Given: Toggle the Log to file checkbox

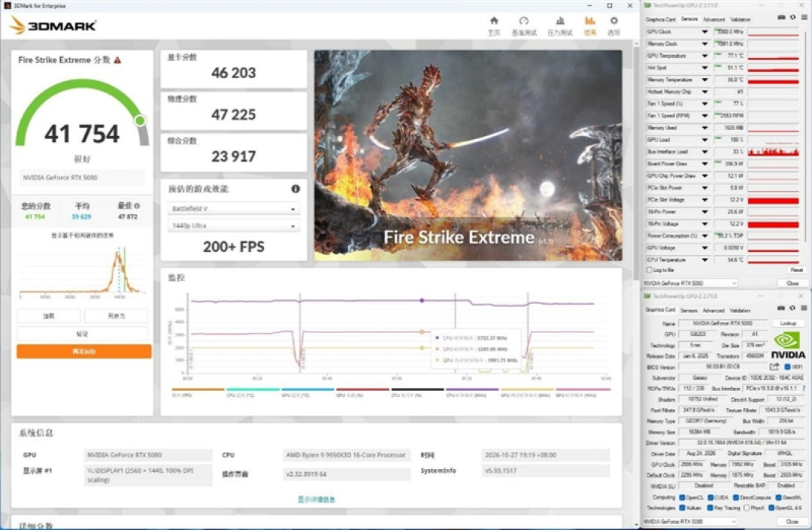Looking at the screenshot, I should coord(649,270).
